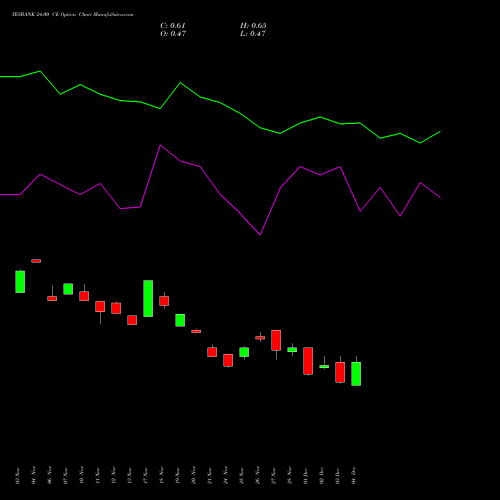Screen dimensions: 500x500
Task: Click the green indicator line
Action: 220,103
